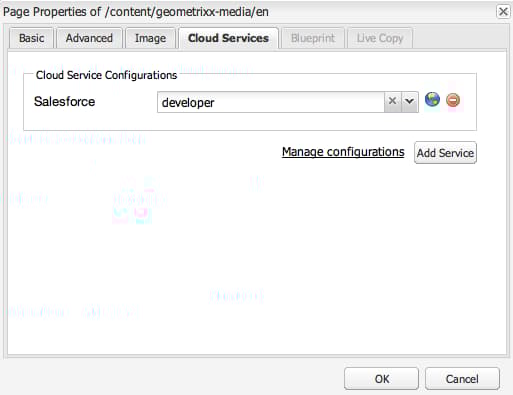The width and height of the screenshot is (513, 395).
Task: Clear the developer value with X icon
Action: tap(393, 101)
